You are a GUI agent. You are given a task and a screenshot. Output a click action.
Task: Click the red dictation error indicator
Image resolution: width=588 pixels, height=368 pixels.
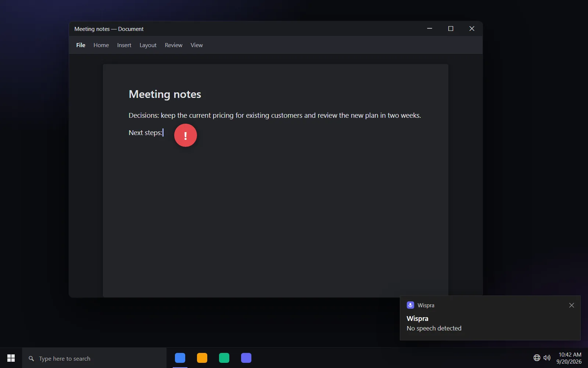[186, 135]
